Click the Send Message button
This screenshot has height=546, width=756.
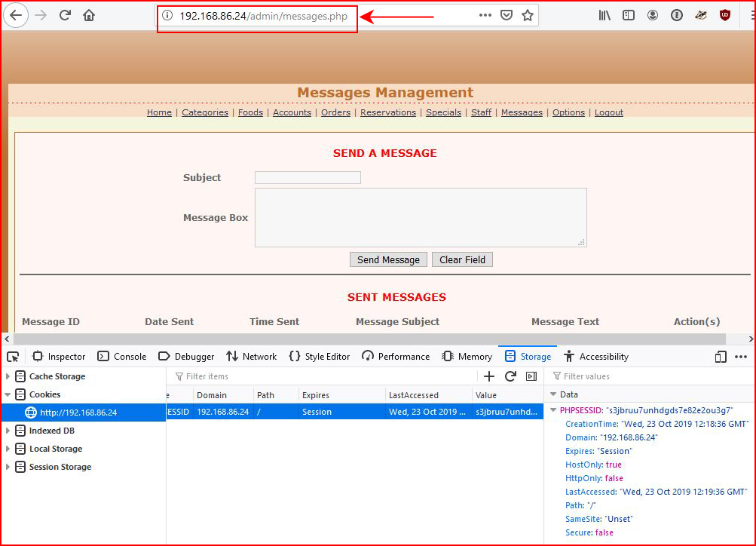pos(388,259)
